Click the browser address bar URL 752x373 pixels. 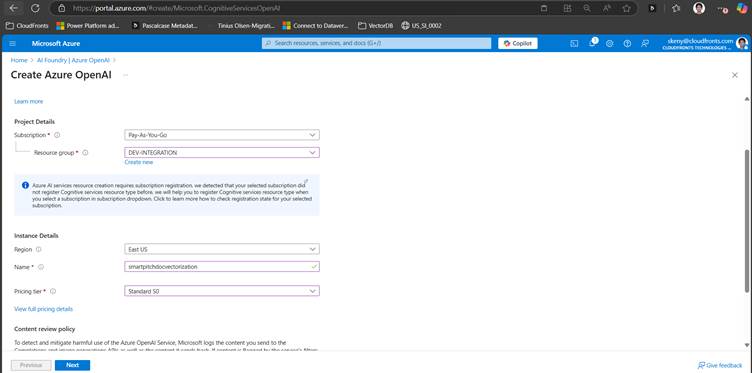[176, 8]
